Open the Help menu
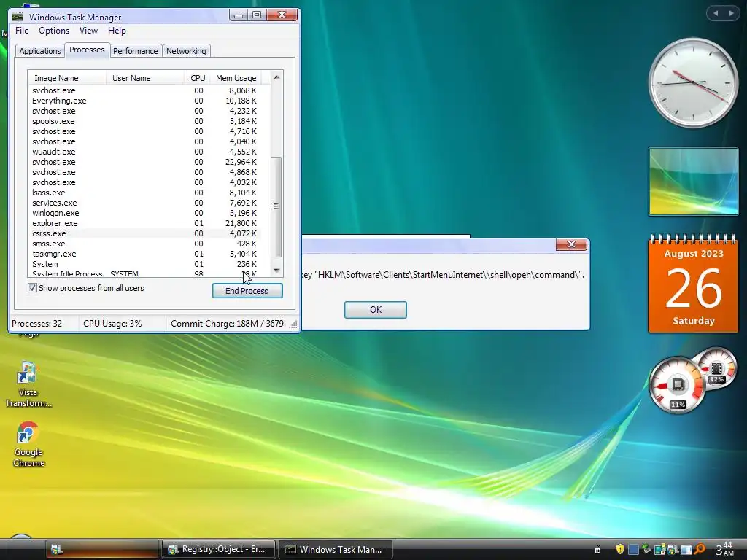Viewport: 747px width, 560px height. pos(117,31)
